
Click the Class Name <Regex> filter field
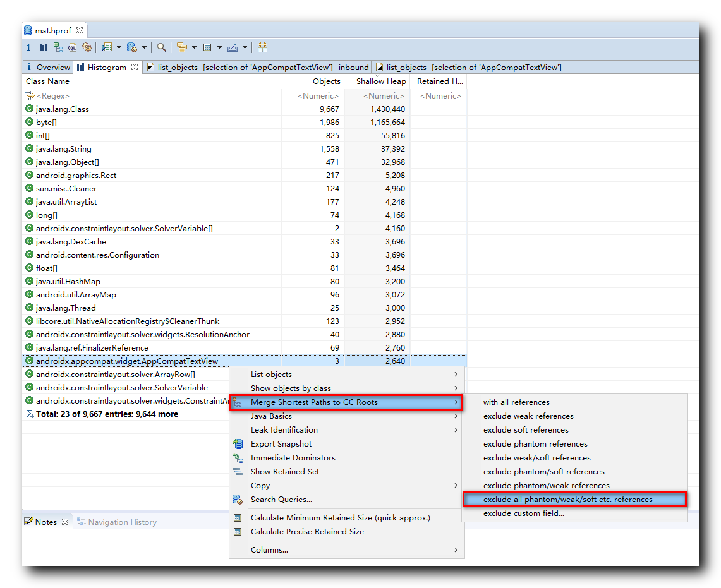tap(152, 95)
